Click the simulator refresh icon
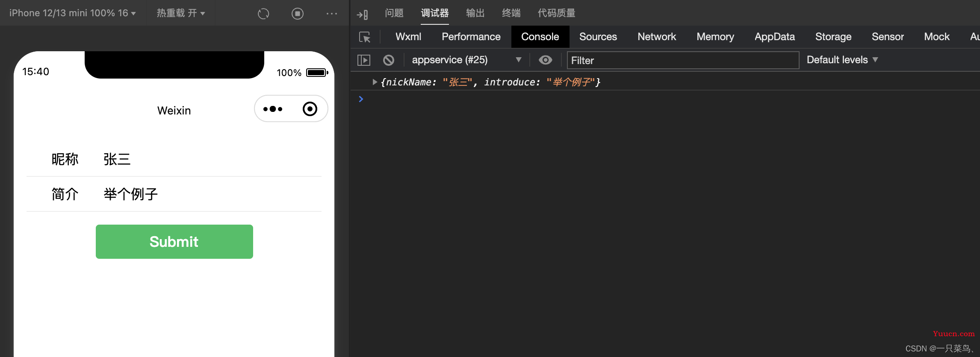The height and width of the screenshot is (357, 980). (263, 14)
